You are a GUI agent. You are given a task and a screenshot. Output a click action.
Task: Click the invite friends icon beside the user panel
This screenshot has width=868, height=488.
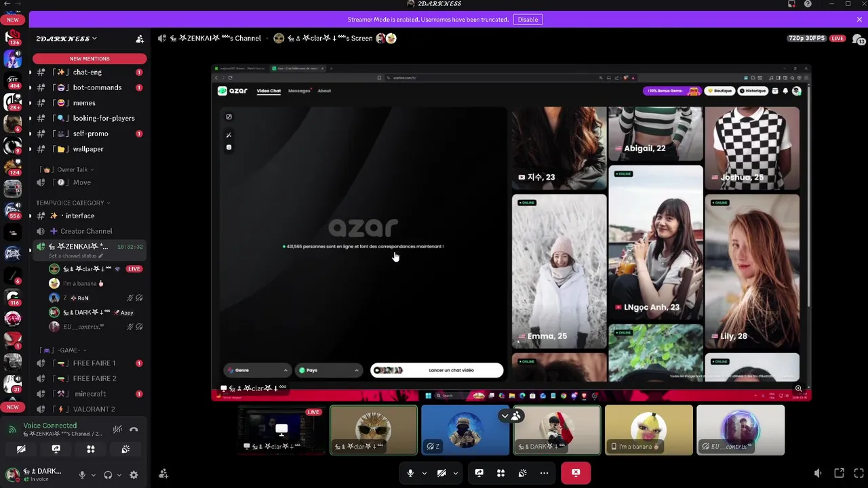163,474
